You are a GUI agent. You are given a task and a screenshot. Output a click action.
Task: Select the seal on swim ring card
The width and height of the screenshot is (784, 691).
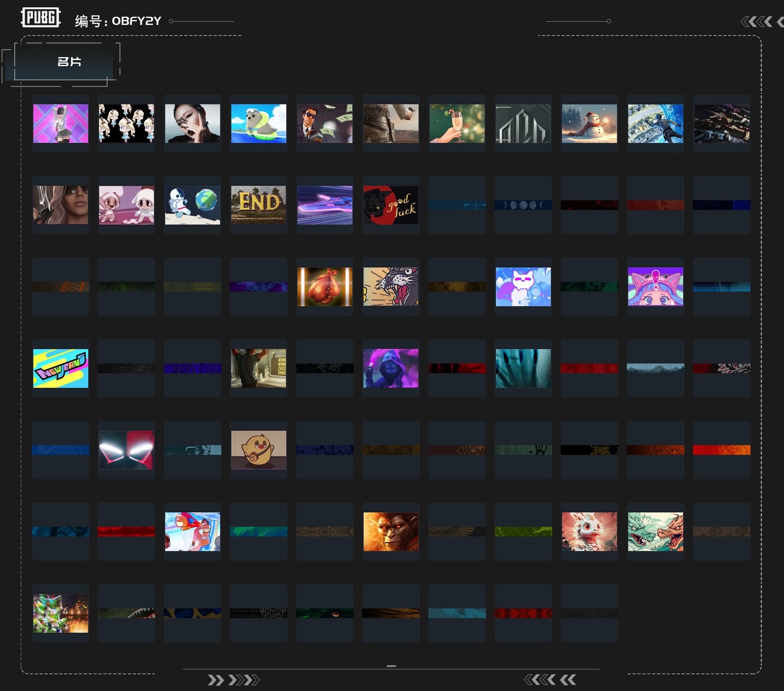click(258, 123)
